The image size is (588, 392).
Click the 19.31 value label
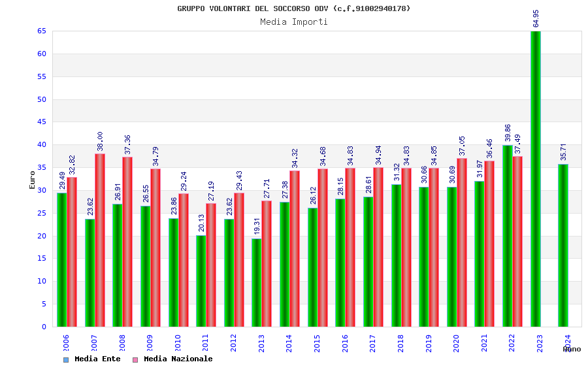(x=257, y=226)
